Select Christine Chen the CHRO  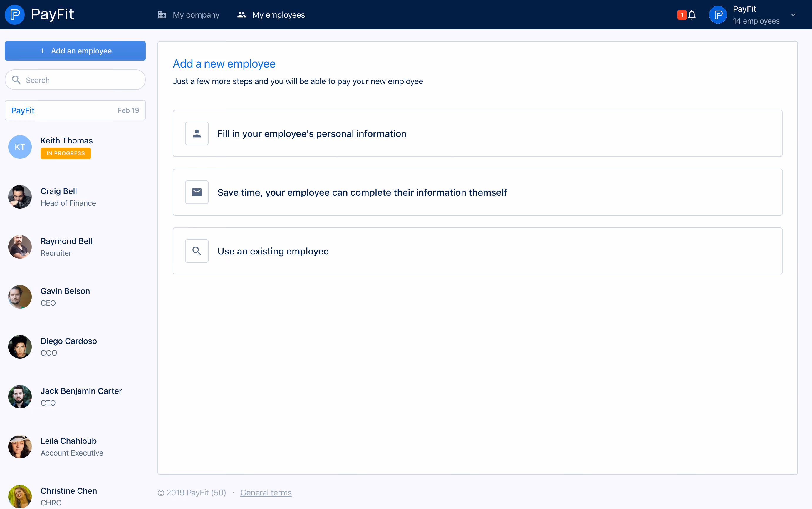tap(75, 497)
